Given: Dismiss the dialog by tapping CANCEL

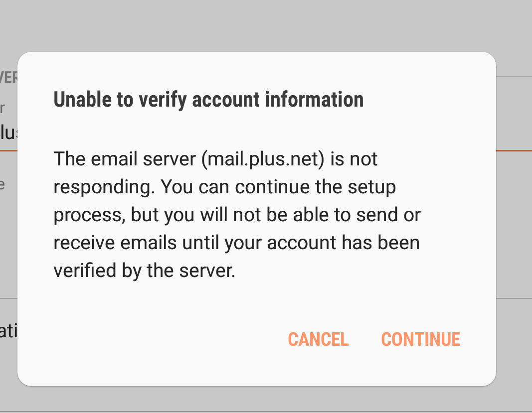Looking at the screenshot, I should 318,339.
